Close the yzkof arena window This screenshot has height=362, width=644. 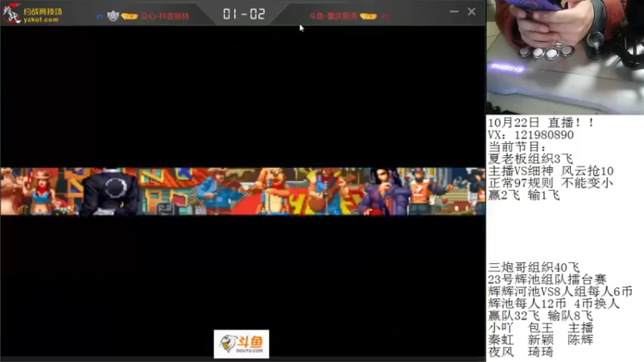coord(472,11)
